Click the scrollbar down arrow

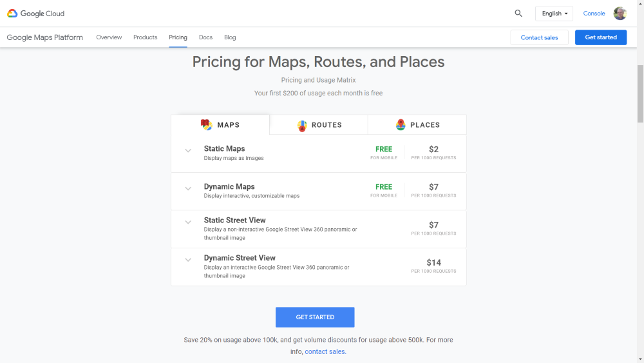[x=640, y=359]
